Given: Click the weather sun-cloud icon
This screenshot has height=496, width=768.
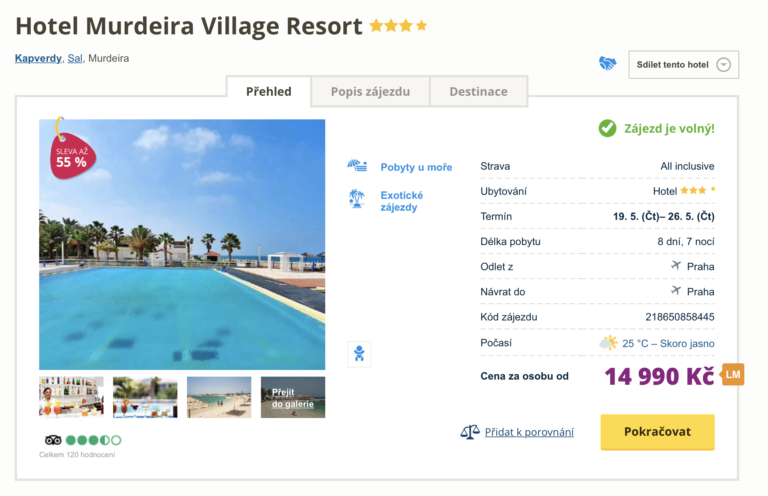Looking at the screenshot, I should [x=608, y=343].
